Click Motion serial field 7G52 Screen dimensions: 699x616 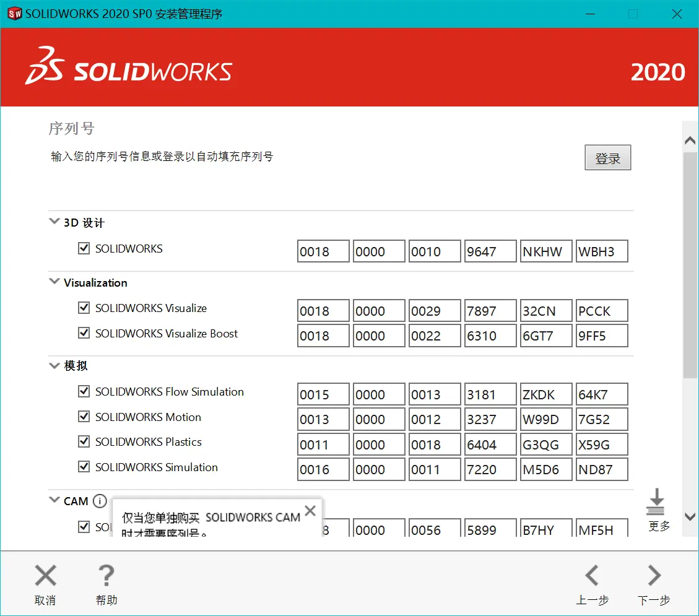(602, 419)
